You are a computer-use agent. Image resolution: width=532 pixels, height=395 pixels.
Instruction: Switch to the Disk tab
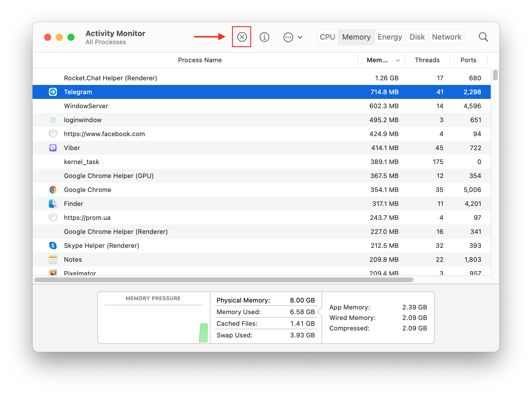point(417,37)
